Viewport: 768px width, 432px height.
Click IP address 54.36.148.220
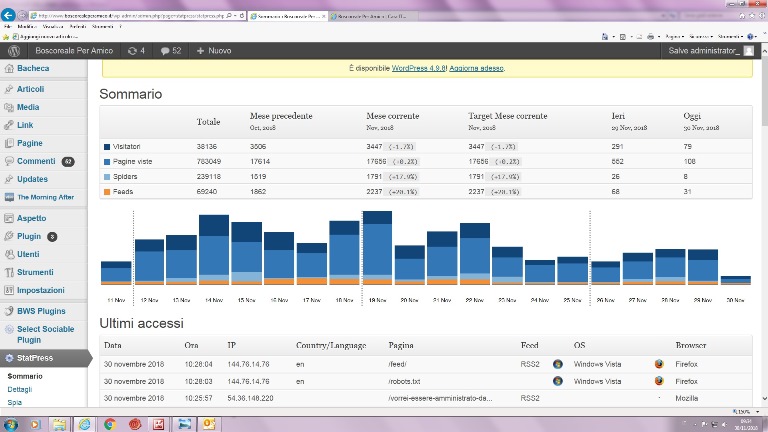(250, 398)
